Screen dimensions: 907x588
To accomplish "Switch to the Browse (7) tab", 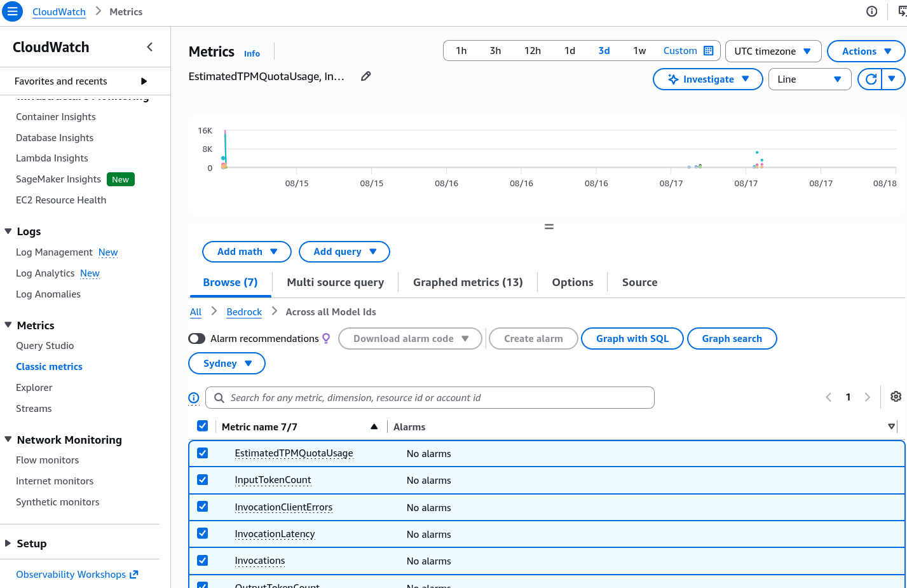I will pos(230,283).
